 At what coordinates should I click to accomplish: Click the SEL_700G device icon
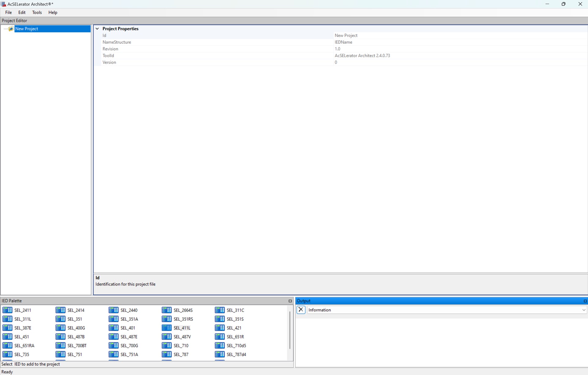[x=114, y=346]
